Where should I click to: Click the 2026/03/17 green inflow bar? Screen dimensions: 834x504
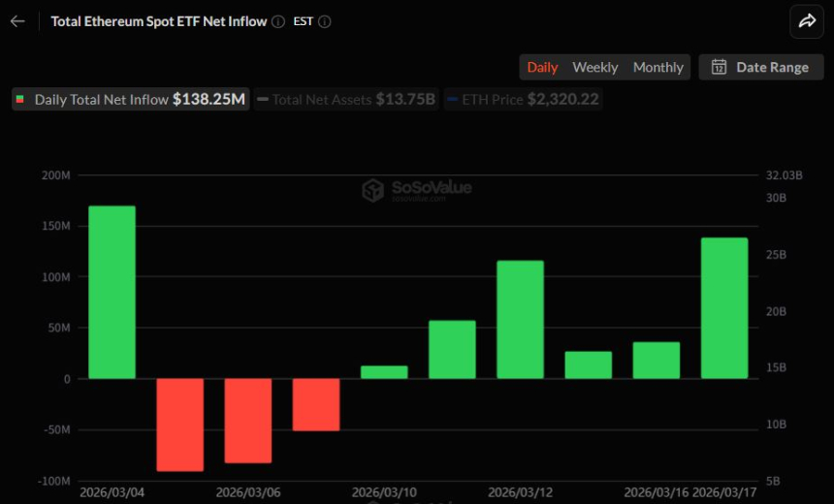[724, 308]
